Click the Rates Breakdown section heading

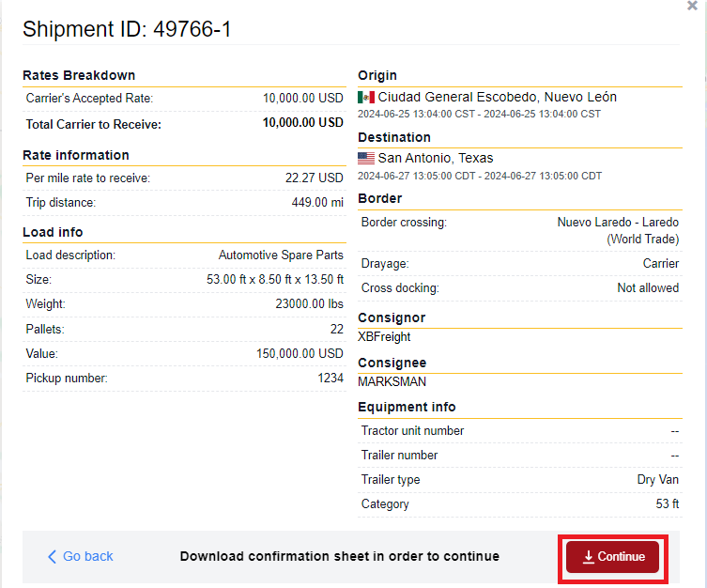[79, 75]
